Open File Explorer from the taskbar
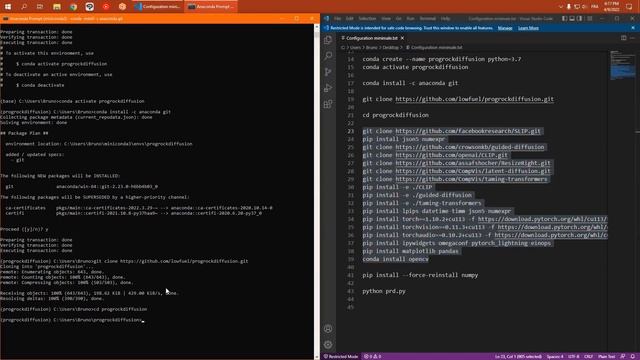Screen dimensions: 640x360 click(x=57, y=7)
